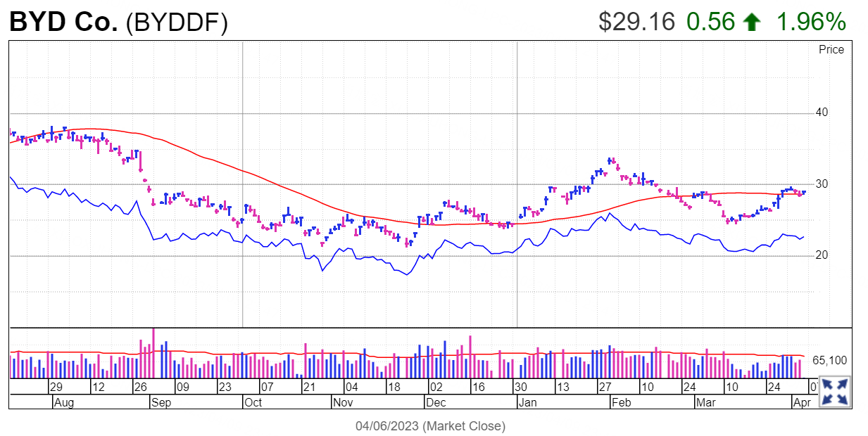The width and height of the screenshot is (868, 436).
Task: Click the 20 price level label
Action: 822,255
